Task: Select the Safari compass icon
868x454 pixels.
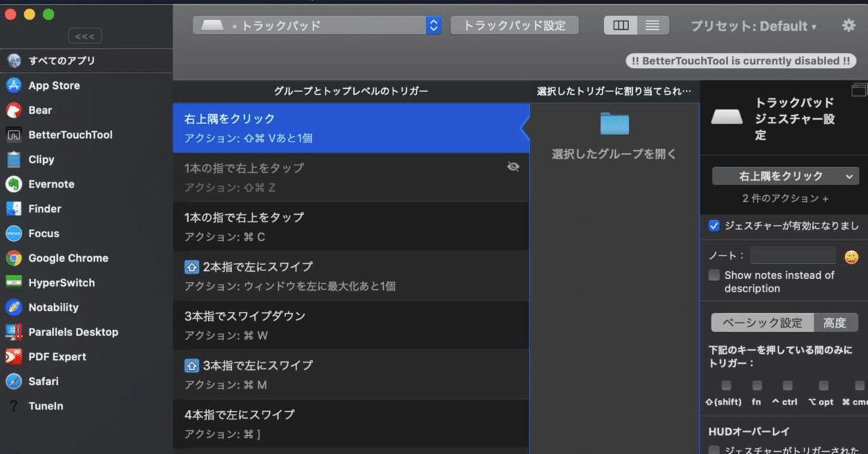Action: click(x=14, y=381)
